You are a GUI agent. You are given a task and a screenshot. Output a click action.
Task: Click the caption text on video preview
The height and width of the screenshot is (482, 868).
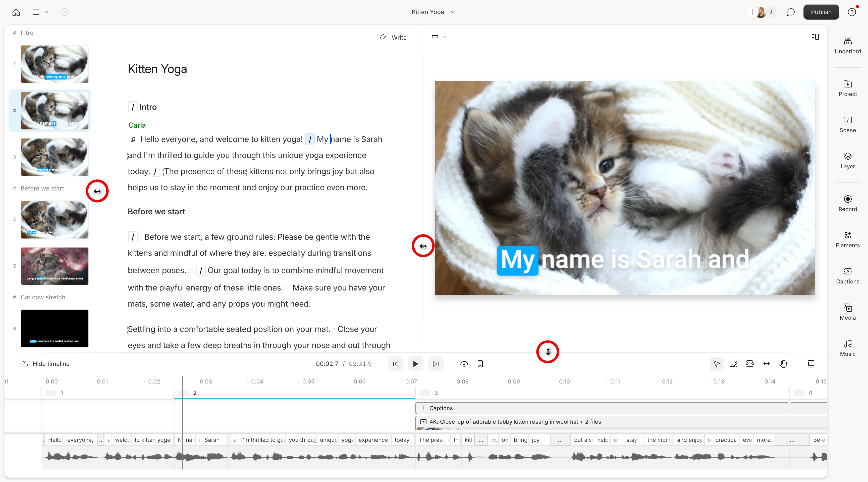tap(623, 260)
